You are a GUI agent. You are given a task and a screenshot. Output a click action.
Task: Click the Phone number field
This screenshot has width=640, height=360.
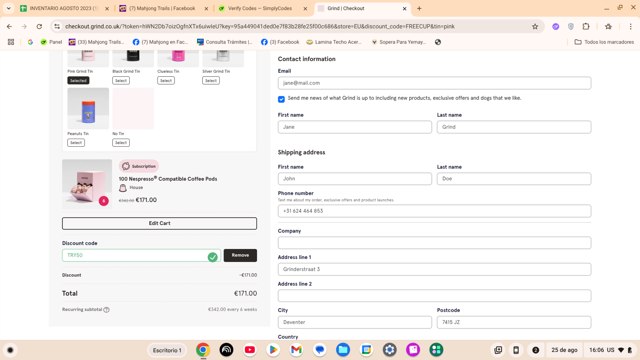click(x=434, y=211)
